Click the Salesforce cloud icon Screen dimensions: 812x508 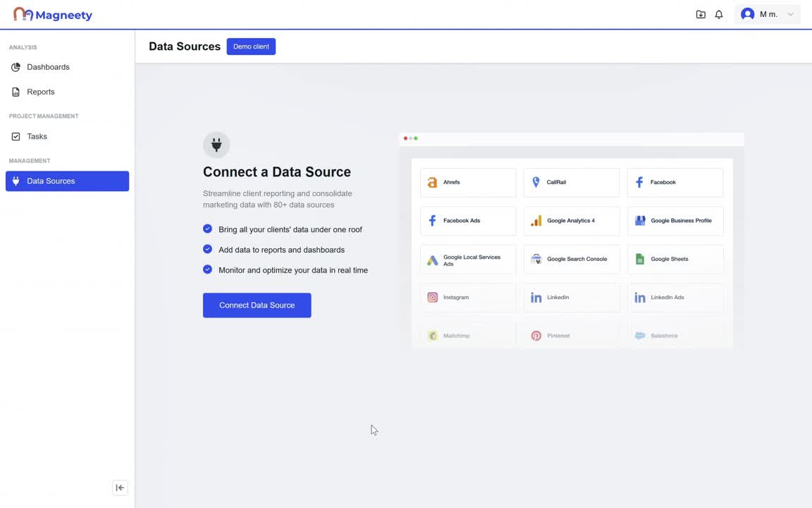tap(640, 336)
